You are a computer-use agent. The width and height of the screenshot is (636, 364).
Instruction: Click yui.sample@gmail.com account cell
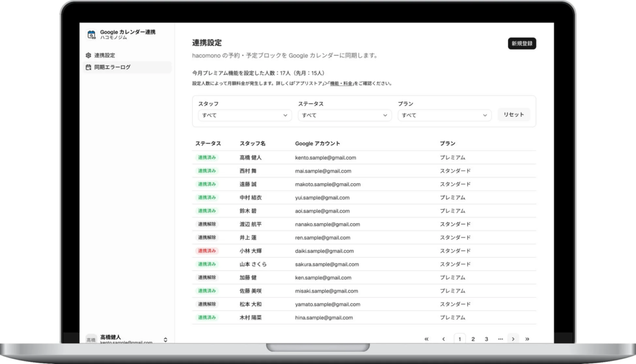(x=322, y=197)
